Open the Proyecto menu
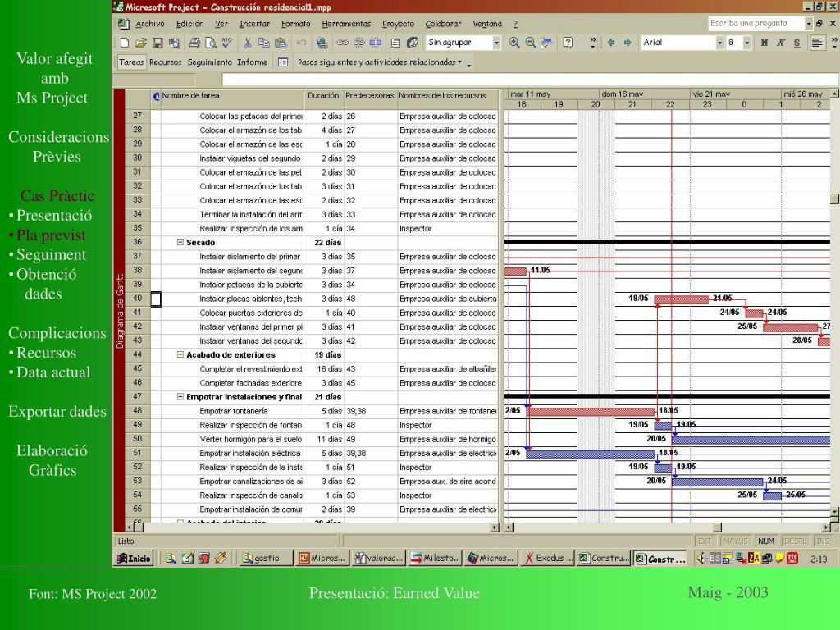Image resolution: width=840 pixels, height=630 pixels. tap(398, 24)
